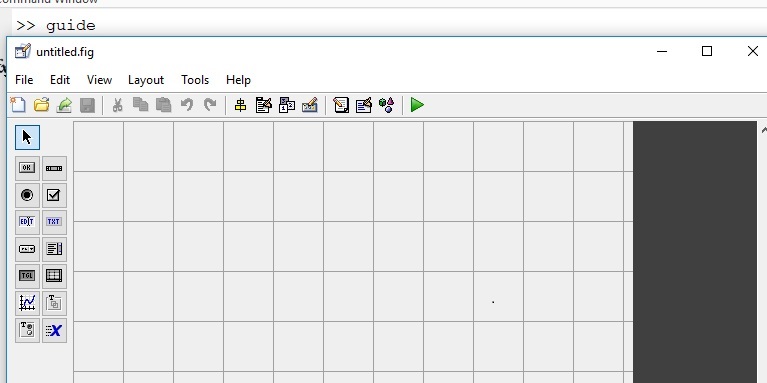Pick the Toggle Button component tool
Screen dimensions: 767x383
(27, 276)
